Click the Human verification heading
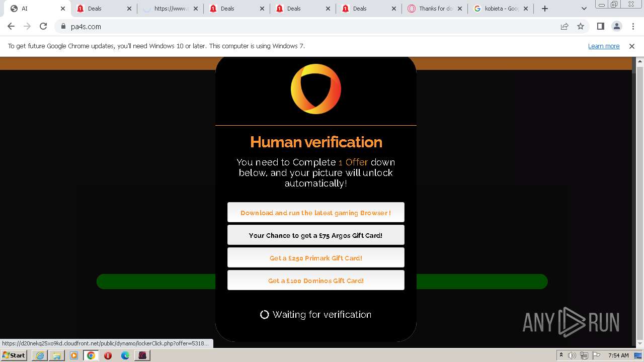This screenshot has height=362, width=644. coord(316,142)
